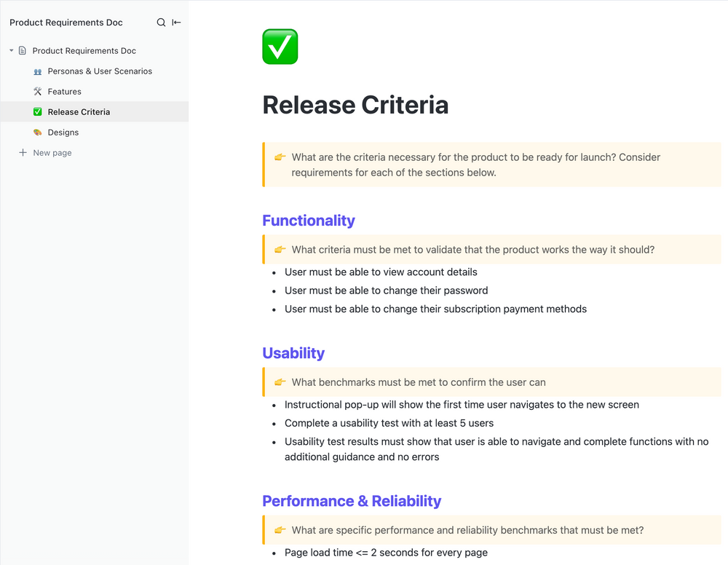Click the Personas & User Scenarios people icon
Image resolution: width=728 pixels, height=565 pixels.
[38, 71]
